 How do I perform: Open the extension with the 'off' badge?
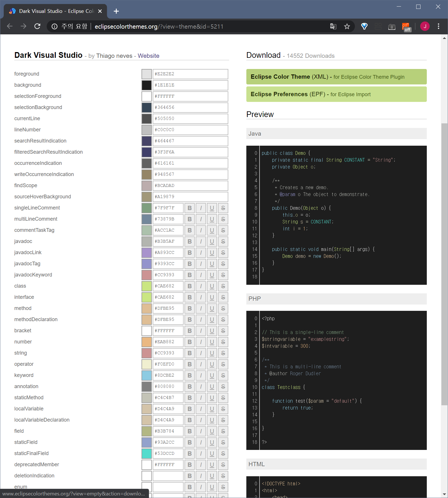click(x=406, y=27)
